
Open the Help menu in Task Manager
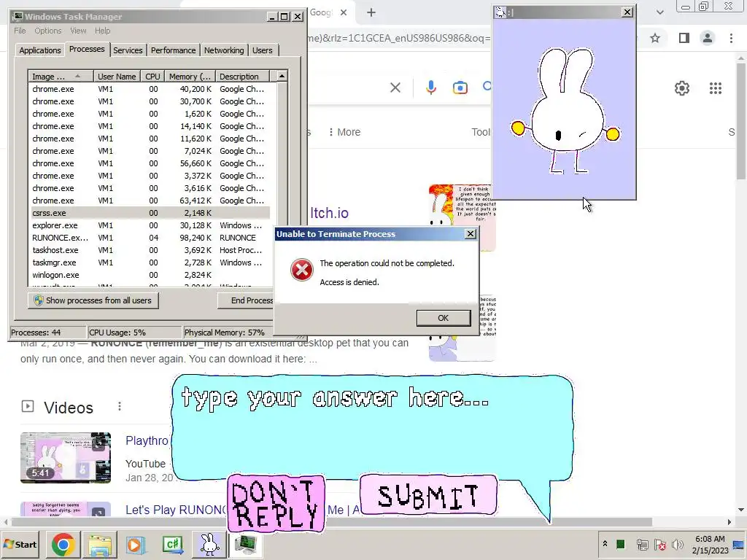pyautogui.click(x=102, y=31)
